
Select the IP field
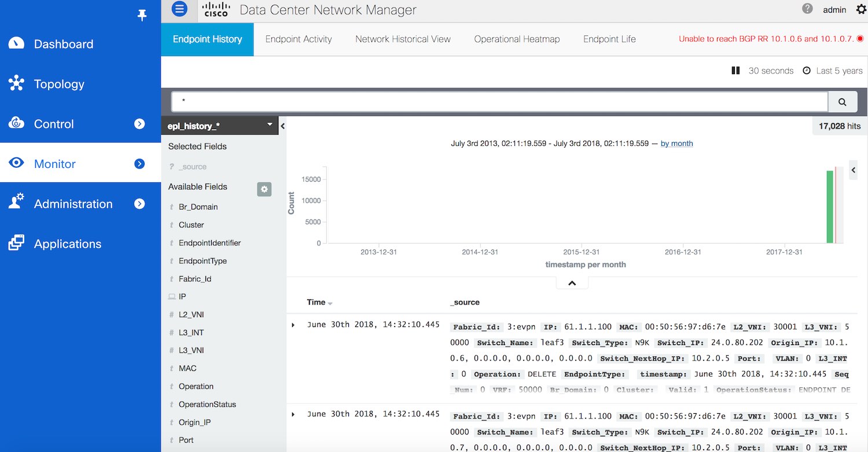point(182,296)
